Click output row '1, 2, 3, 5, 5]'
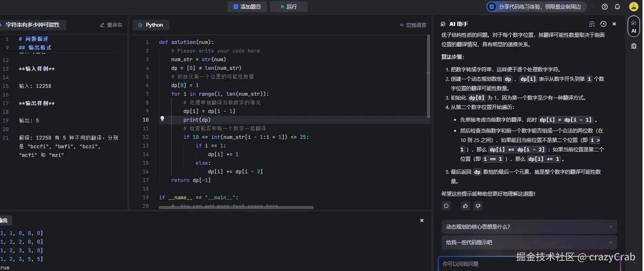The image size is (644, 271). 22,259
